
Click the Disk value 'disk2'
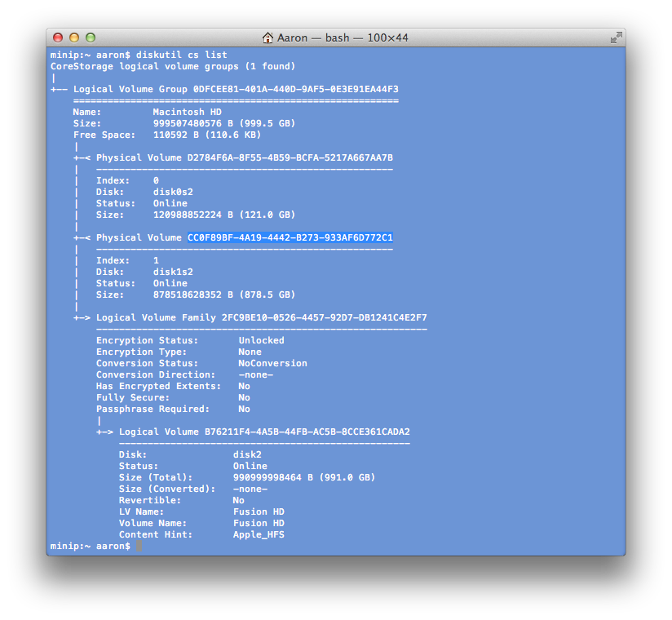(x=247, y=454)
